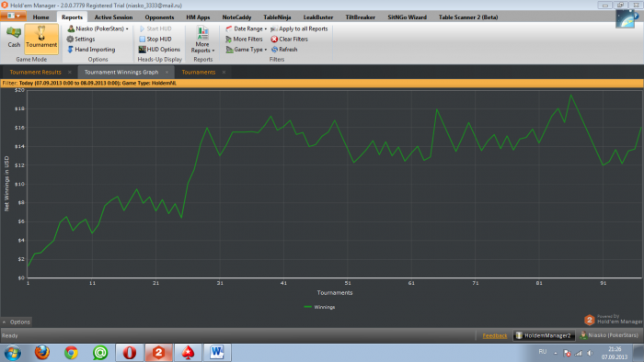
Task: Click the Winnings legend entry
Action: point(319,307)
